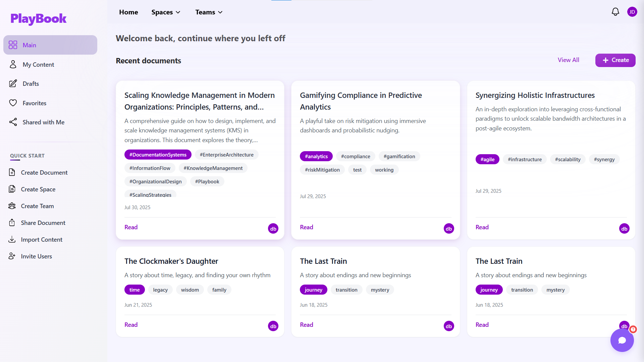Open the notifications bell icon

(615, 12)
